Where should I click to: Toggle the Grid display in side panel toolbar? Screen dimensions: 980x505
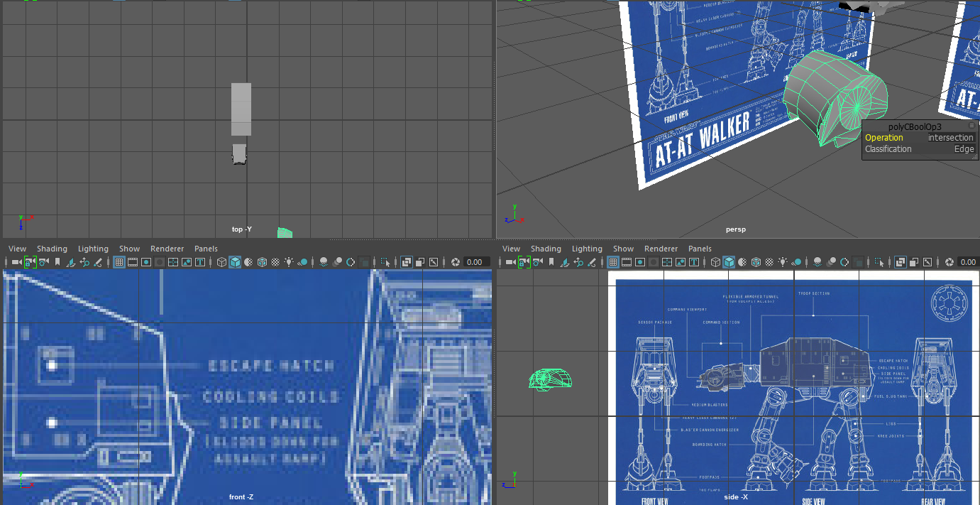pos(613,262)
